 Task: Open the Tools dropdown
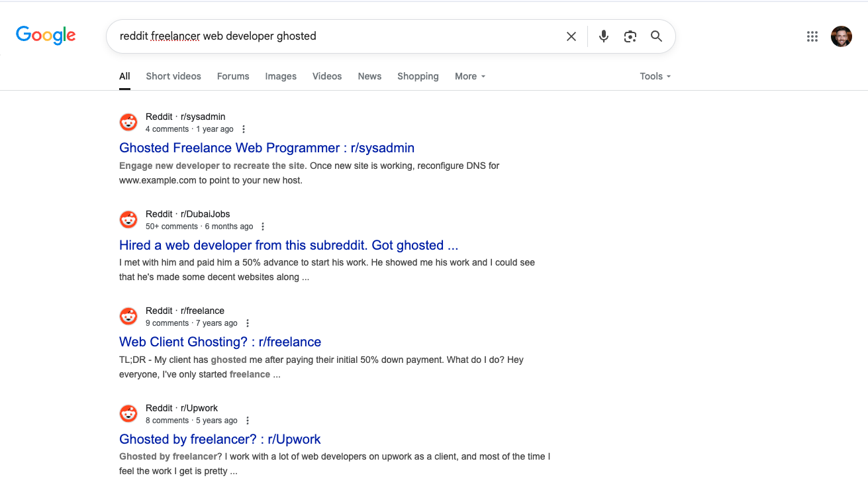point(654,76)
